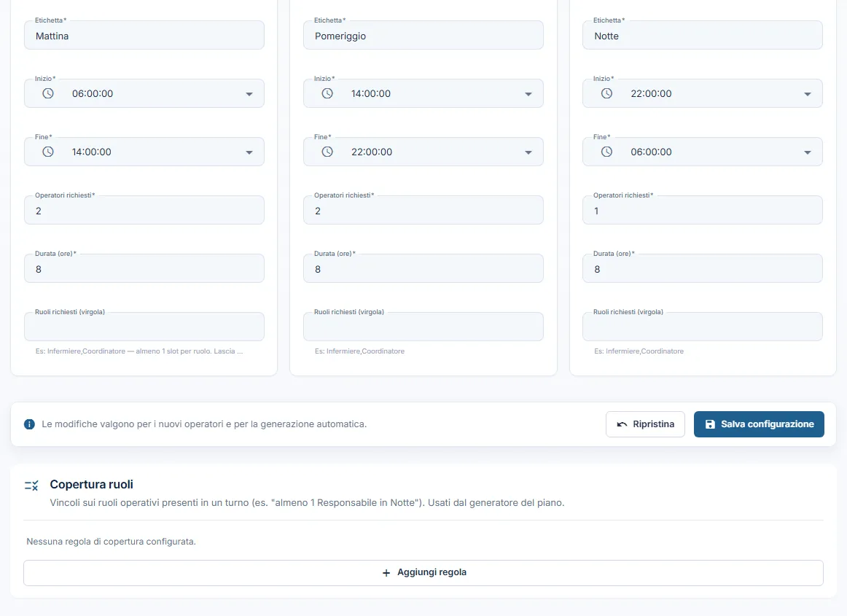Click the info icon beside the modifiche notice

30,424
